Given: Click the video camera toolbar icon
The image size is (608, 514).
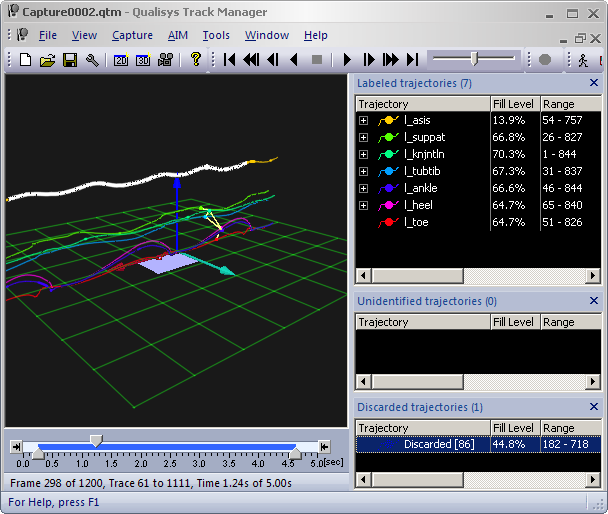Looking at the screenshot, I should pos(165,60).
